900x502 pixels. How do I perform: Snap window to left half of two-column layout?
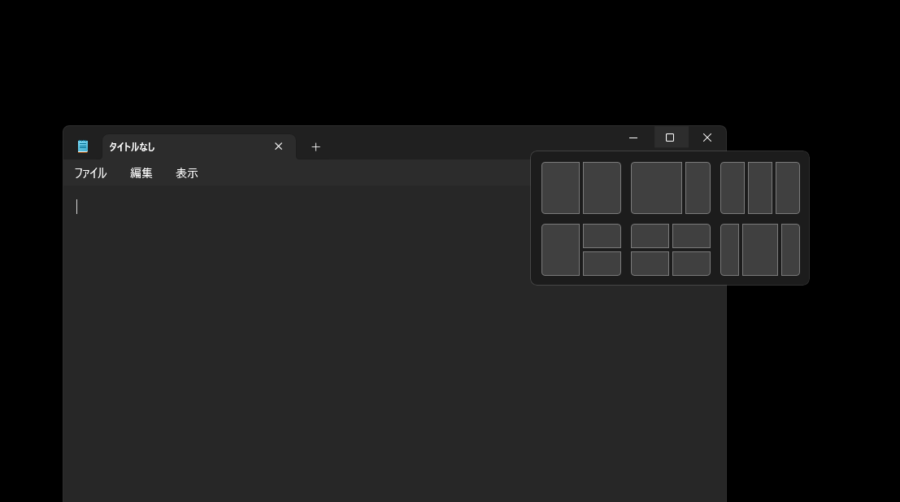pos(560,188)
